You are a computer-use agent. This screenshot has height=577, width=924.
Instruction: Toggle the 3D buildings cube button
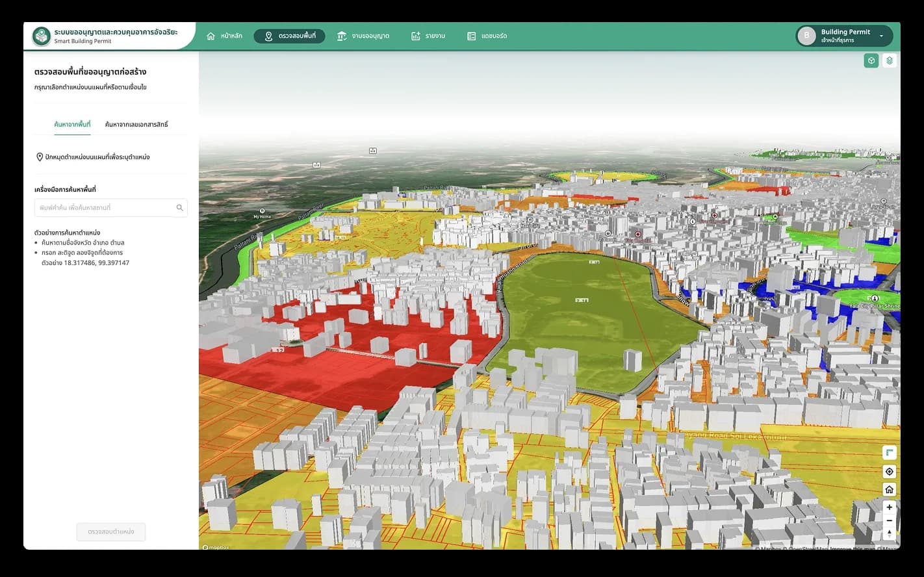click(871, 60)
